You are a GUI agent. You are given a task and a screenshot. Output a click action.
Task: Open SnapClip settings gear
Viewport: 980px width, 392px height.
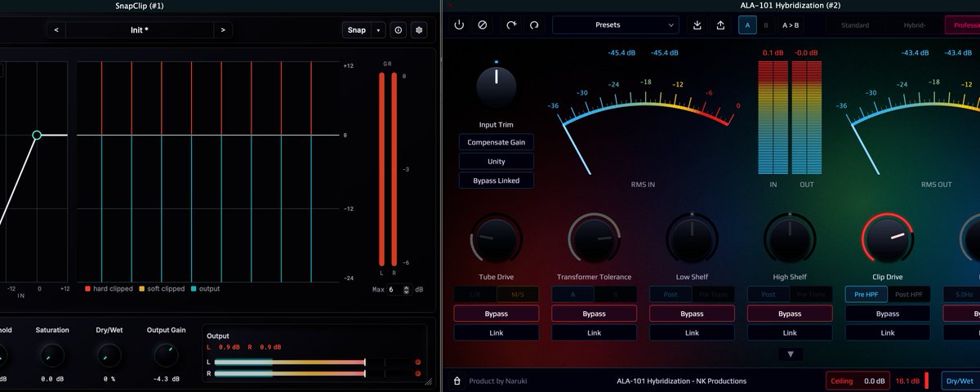point(419,30)
